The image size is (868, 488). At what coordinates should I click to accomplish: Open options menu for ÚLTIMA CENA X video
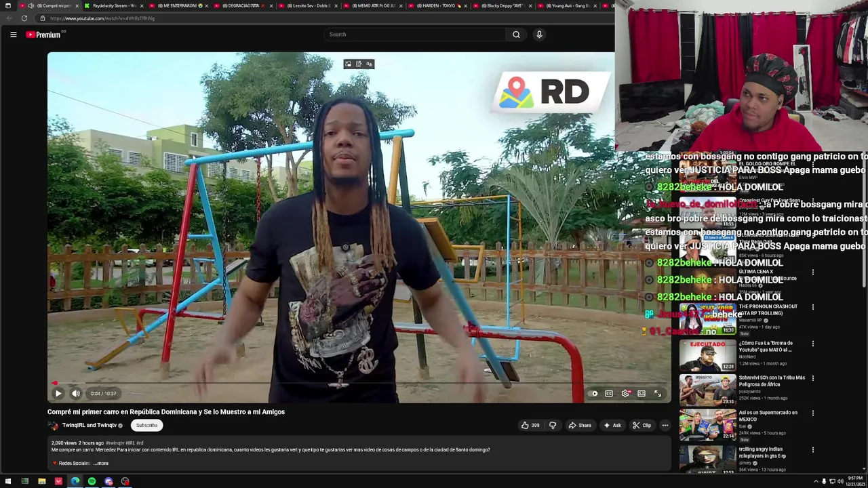coord(813,272)
